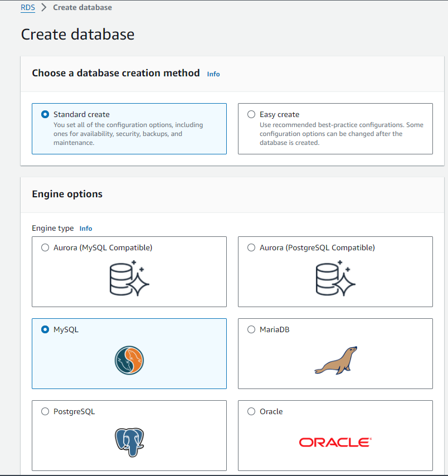Screen dimensions: 448x476
Task: Pick the PostgreSQL engine radio button
Action: click(x=45, y=411)
